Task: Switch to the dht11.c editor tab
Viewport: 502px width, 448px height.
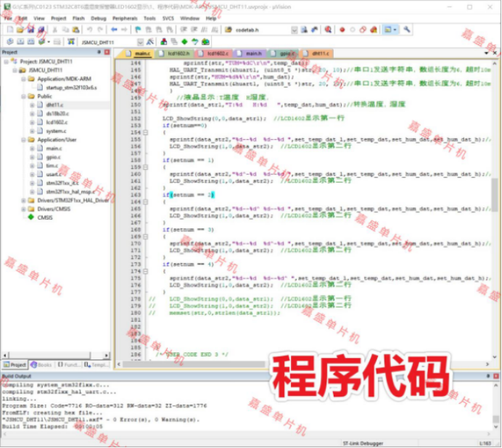Action: (x=316, y=54)
